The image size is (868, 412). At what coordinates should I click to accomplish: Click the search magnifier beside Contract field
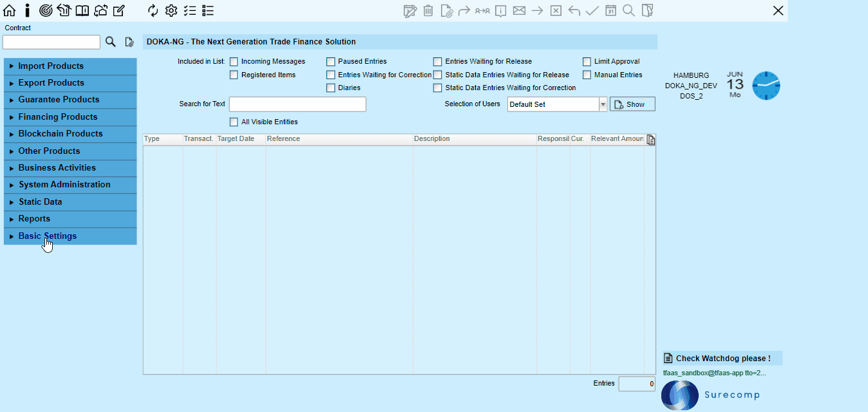tap(111, 42)
